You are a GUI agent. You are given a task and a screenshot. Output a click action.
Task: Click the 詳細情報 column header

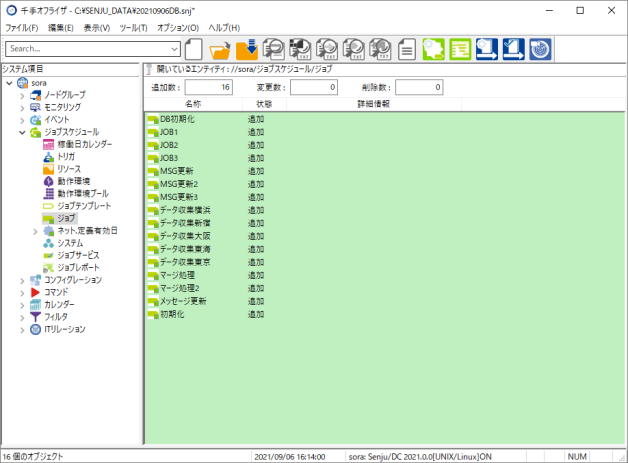(x=374, y=104)
